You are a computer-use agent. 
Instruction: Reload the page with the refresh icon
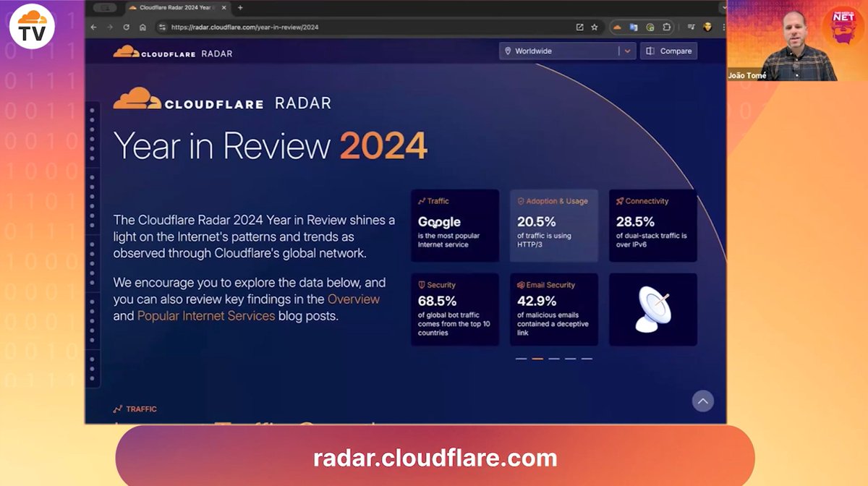point(127,27)
